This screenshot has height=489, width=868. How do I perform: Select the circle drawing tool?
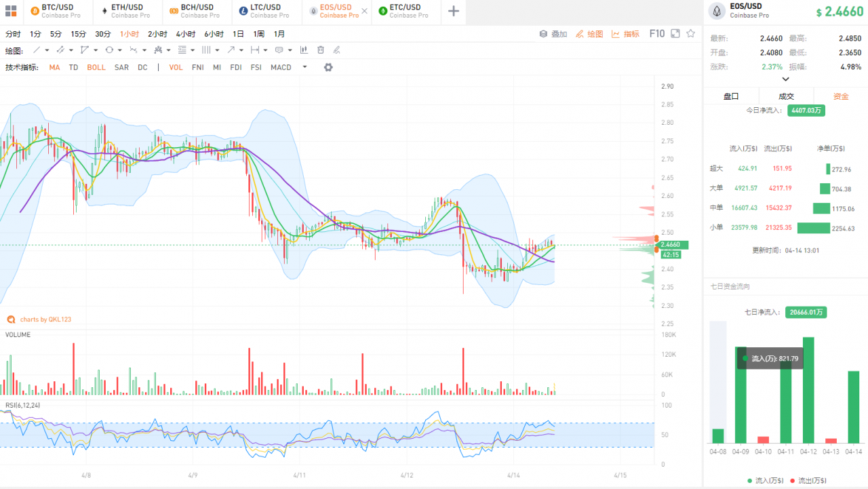(x=109, y=50)
